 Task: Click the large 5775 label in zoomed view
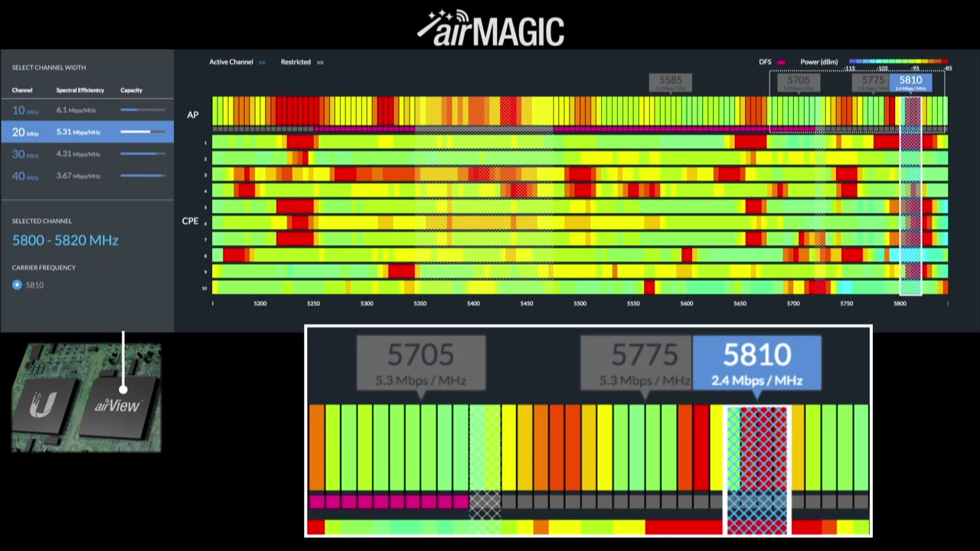pyautogui.click(x=637, y=363)
